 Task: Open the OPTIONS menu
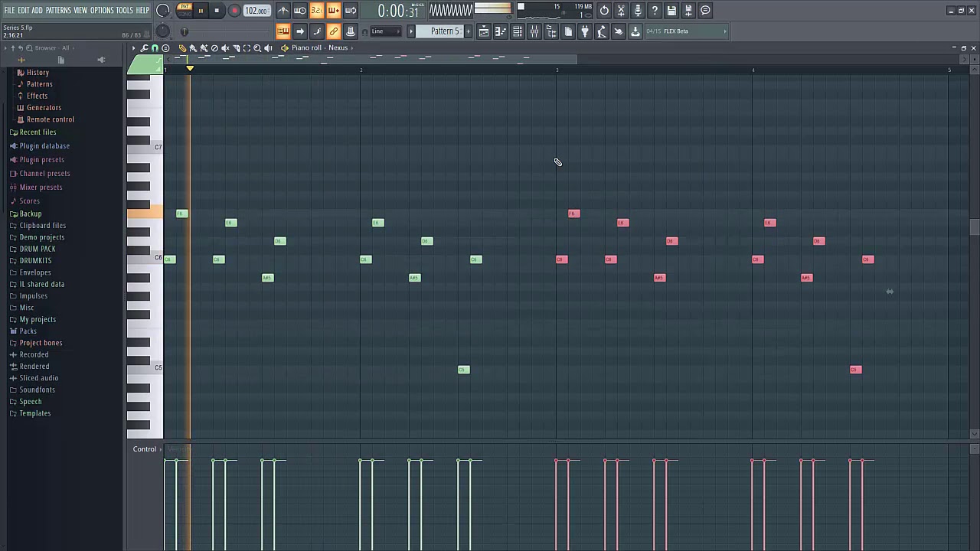(x=102, y=10)
